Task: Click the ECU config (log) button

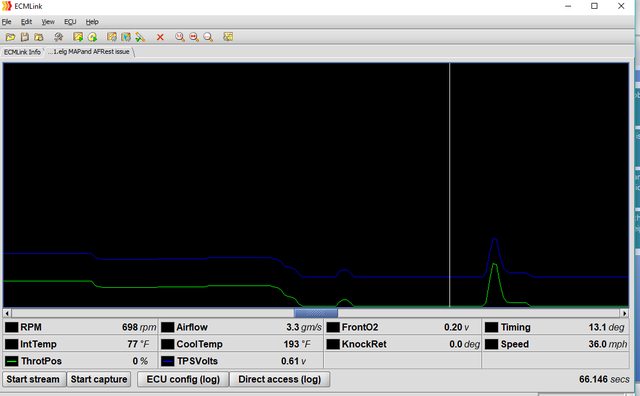Action: pos(183,379)
